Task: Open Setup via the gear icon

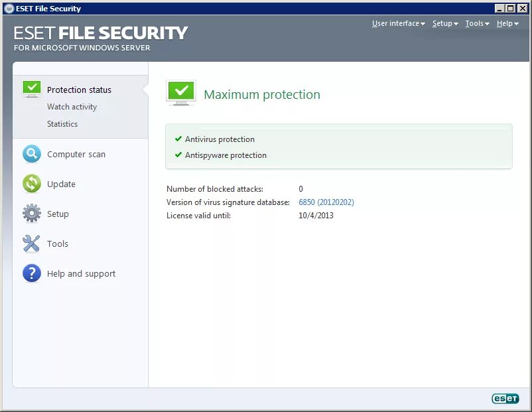Action: [31, 214]
